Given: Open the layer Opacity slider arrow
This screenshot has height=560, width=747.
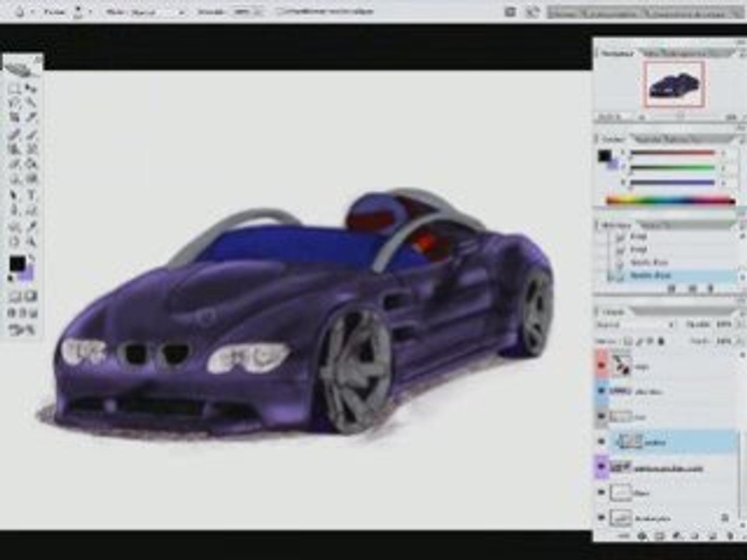Looking at the screenshot, I should [x=742, y=325].
